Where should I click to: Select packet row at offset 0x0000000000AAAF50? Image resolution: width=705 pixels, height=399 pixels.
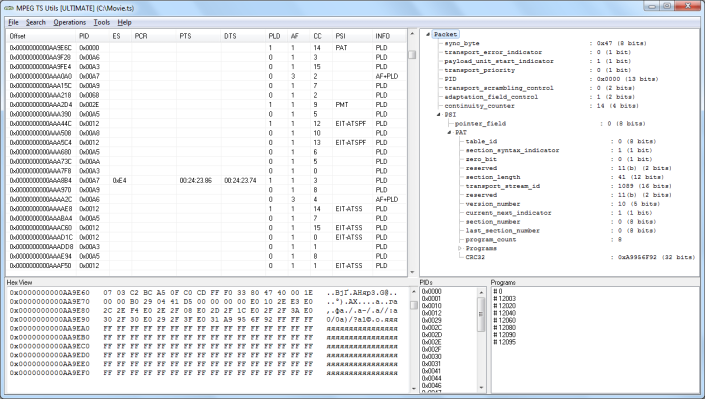[x=207, y=266]
